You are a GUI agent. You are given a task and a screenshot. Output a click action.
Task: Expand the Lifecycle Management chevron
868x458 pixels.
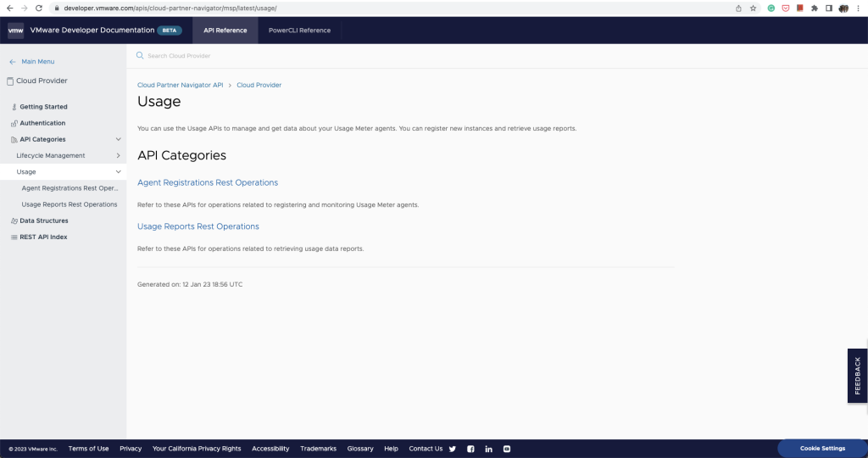[x=118, y=155]
